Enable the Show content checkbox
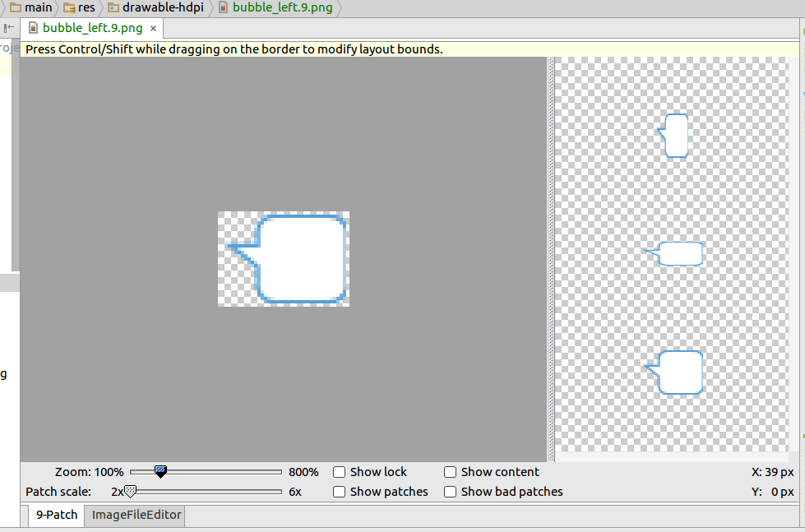805x532 pixels. click(x=451, y=472)
